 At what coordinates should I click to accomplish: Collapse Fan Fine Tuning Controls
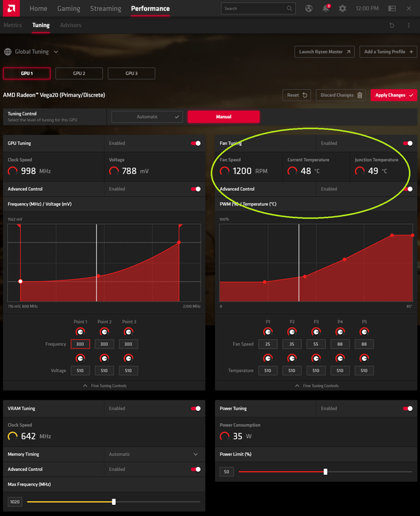click(316, 386)
